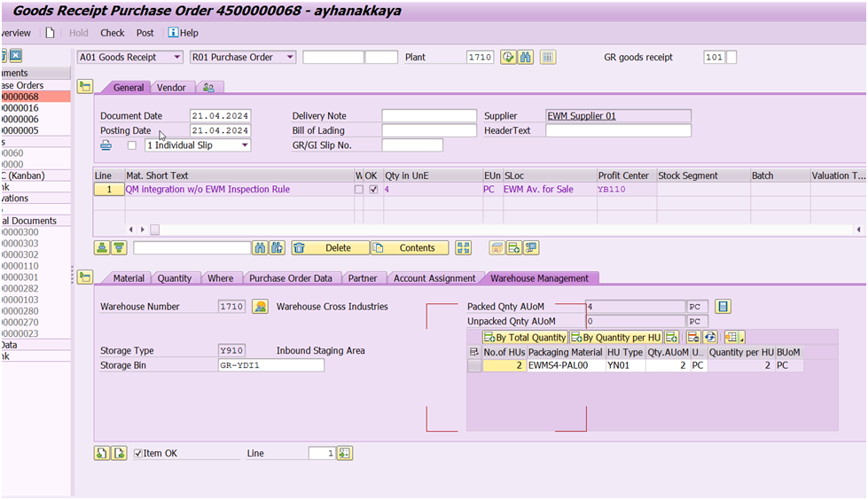Open the Purchase Order Data tab
The width and height of the screenshot is (868, 500).
pyautogui.click(x=290, y=278)
